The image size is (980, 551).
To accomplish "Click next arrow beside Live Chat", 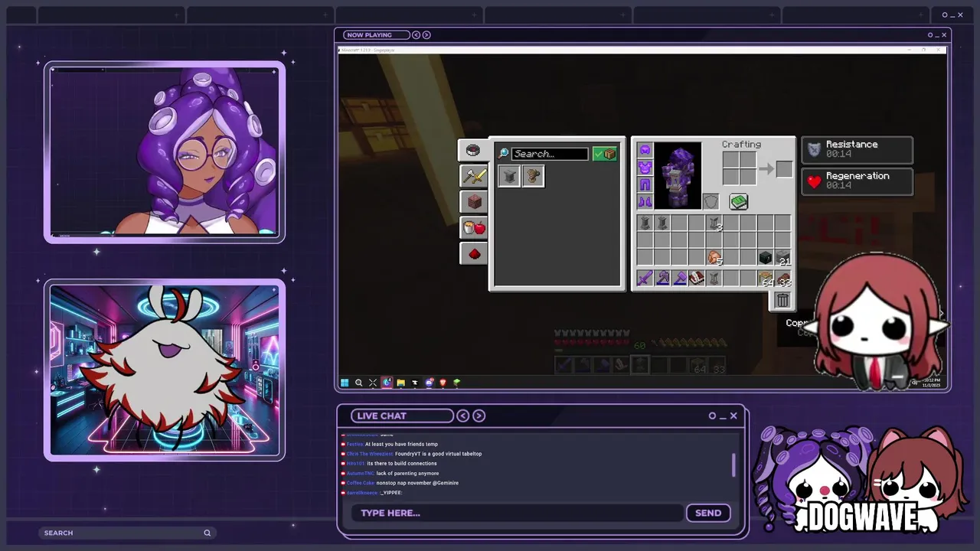I will coord(479,416).
